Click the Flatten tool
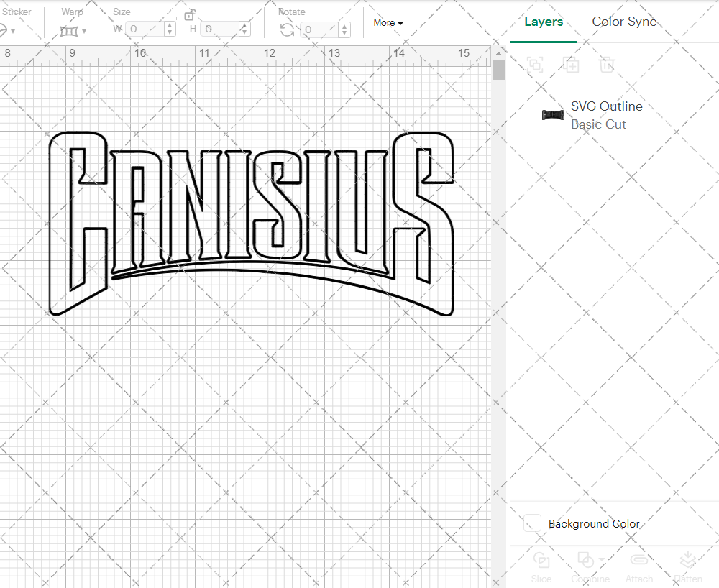The width and height of the screenshot is (719, 588). 687,566
